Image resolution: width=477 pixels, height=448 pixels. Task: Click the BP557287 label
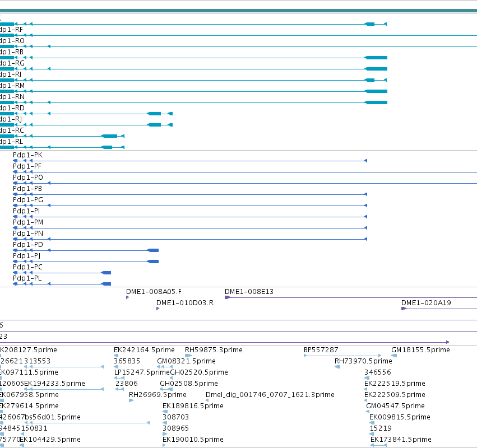tap(321, 350)
